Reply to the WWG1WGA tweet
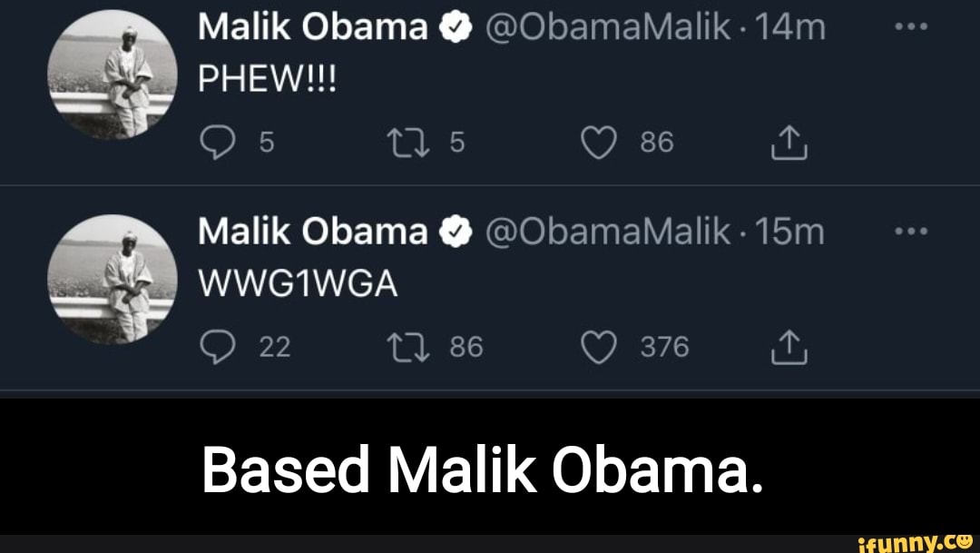The width and height of the screenshot is (980, 553). click(x=216, y=348)
